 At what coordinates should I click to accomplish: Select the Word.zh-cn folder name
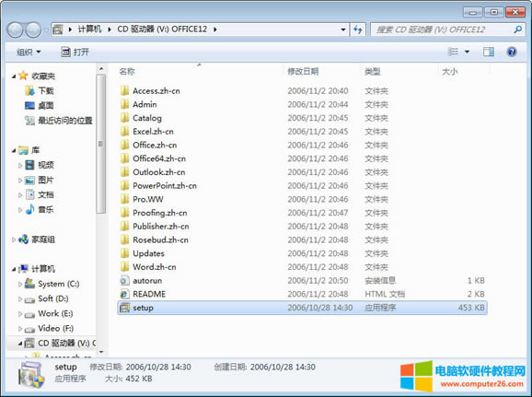pyautogui.click(x=155, y=267)
